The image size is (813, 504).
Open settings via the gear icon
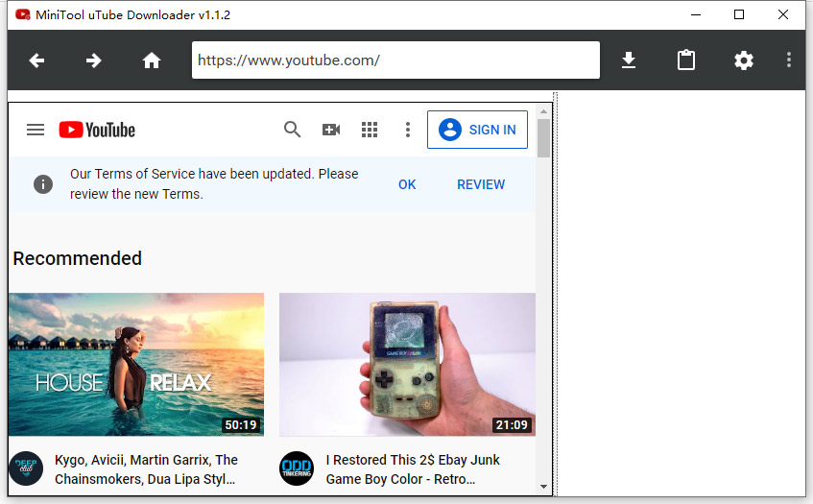coord(744,60)
